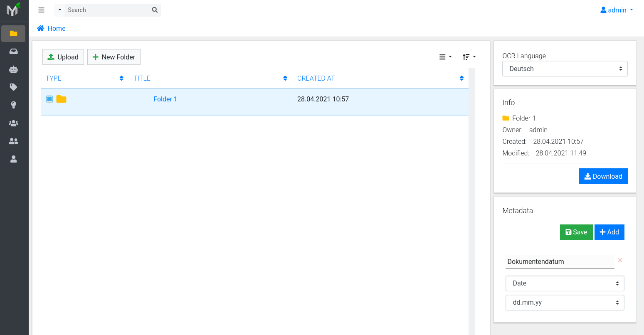Sort by TITLE column arrows

pyautogui.click(x=285, y=78)
